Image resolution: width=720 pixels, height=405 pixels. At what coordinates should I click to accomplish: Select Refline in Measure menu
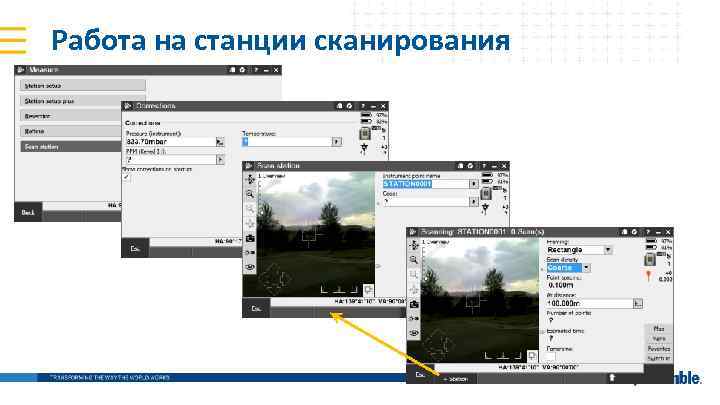pos(71,131)
